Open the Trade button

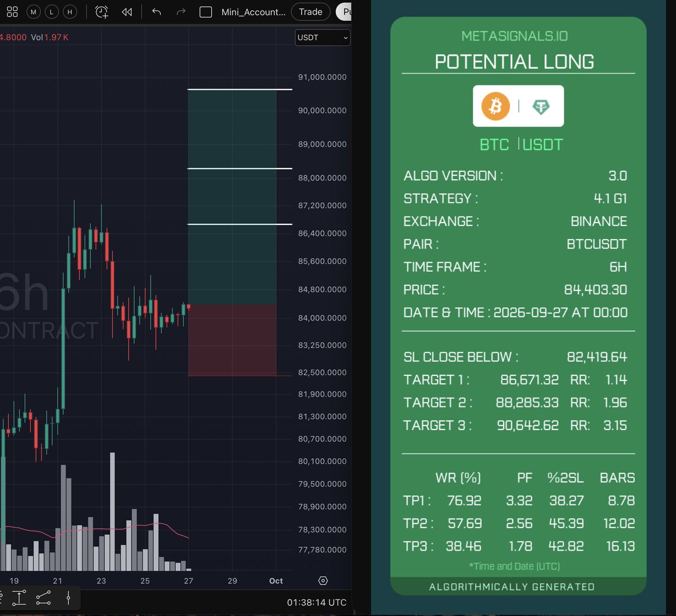coord(310,12)
